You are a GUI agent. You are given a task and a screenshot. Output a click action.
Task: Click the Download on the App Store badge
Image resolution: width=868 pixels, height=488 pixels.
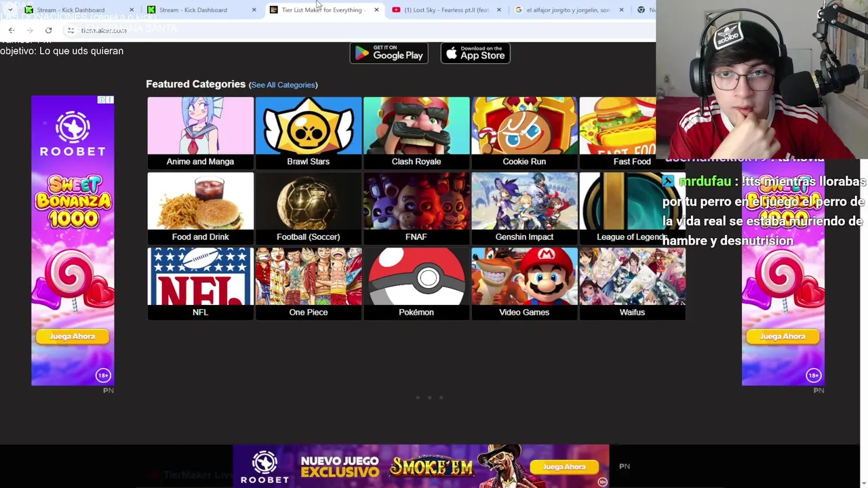click(475, 53)
